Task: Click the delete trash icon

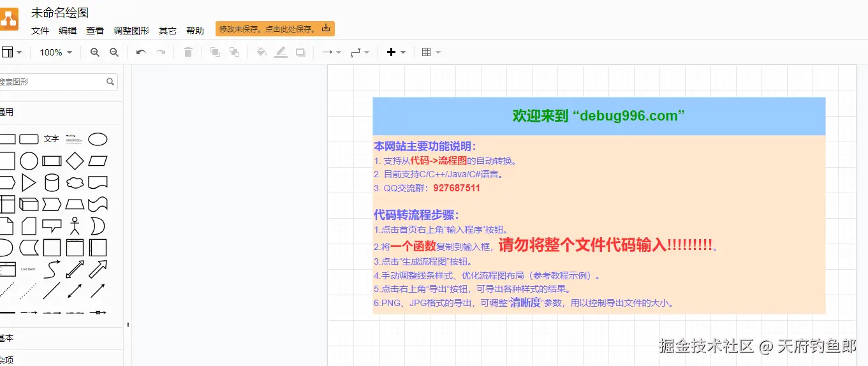Action: [x=188, y=52]
